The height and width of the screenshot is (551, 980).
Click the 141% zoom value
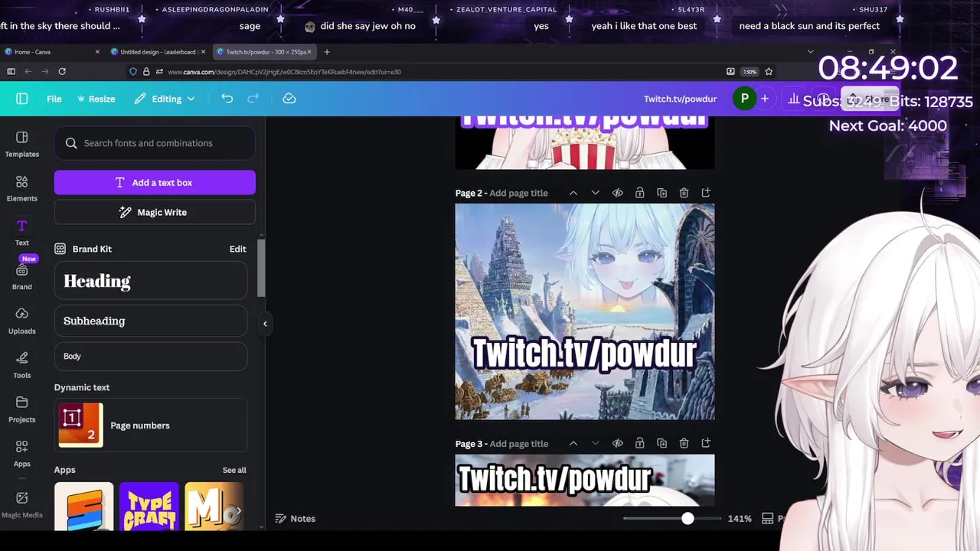(740, 519)
